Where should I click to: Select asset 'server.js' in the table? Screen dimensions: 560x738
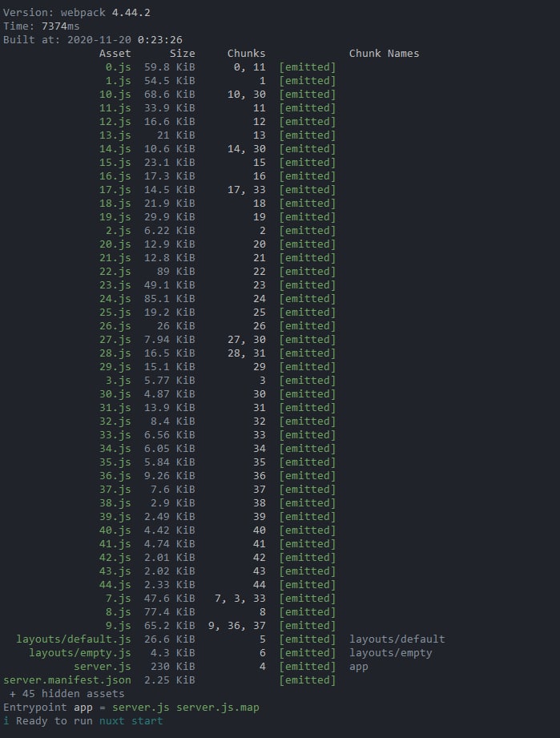[x=102, y=667]
